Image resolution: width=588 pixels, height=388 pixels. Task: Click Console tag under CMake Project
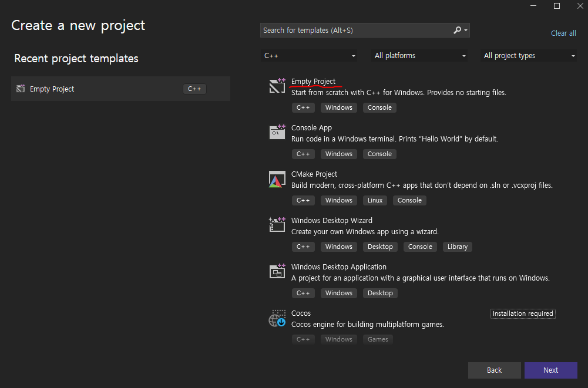(409, 200)
